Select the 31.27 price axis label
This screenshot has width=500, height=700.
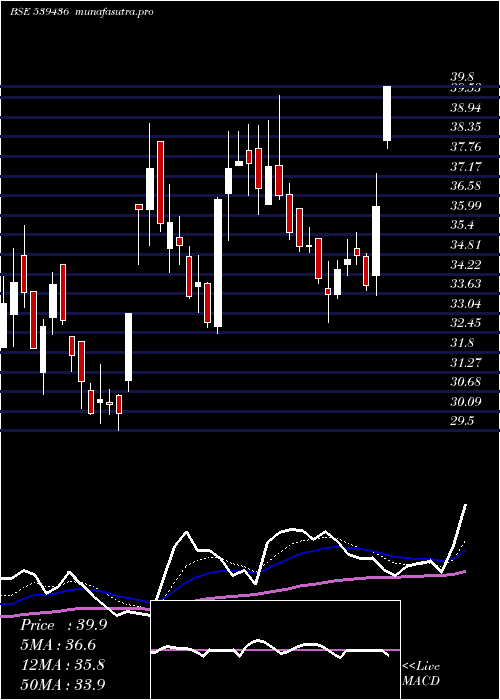465,362
